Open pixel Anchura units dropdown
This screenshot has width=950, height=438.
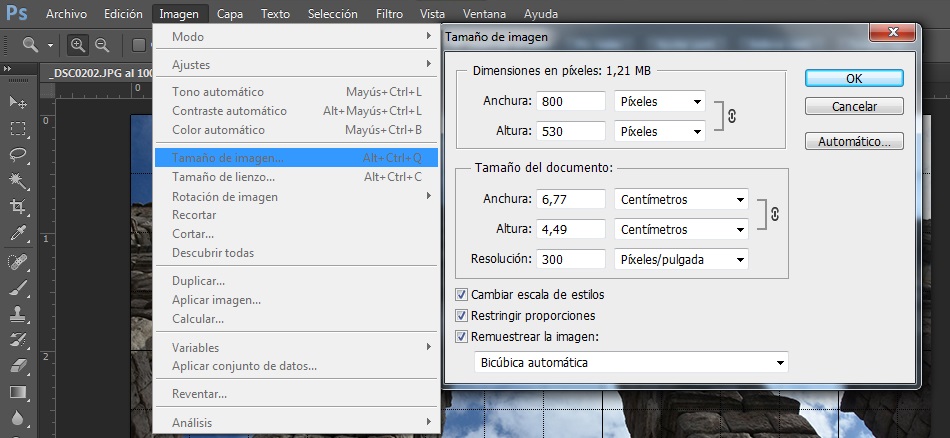pos(660,101)
